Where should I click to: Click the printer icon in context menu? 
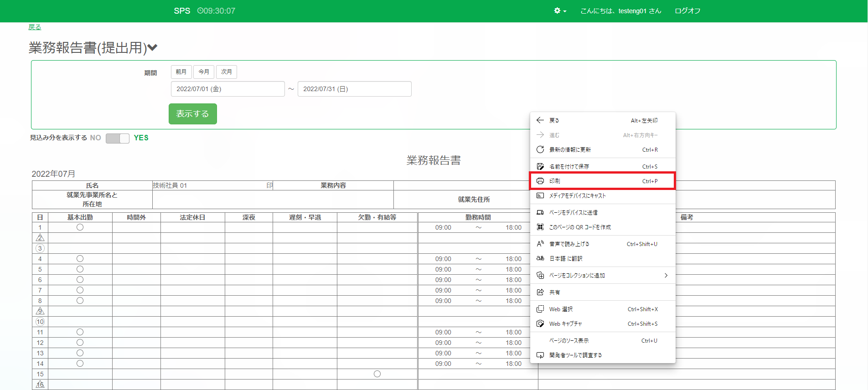coord(540,181)
